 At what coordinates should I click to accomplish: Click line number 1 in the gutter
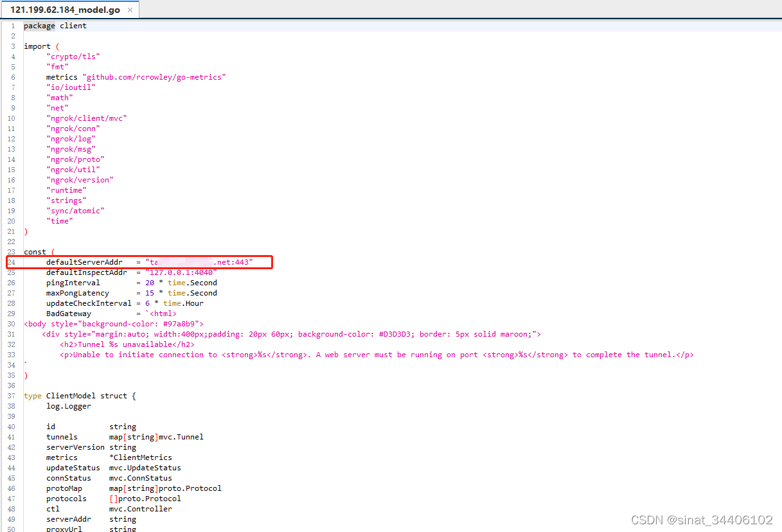[x=12, y=26]
